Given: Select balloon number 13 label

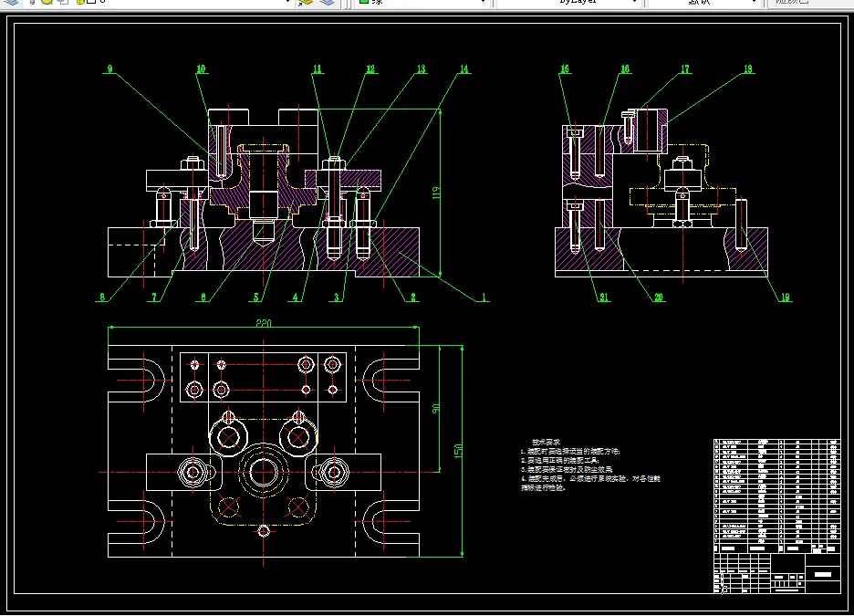Looking at the screenshot, I should coord(421,68).
